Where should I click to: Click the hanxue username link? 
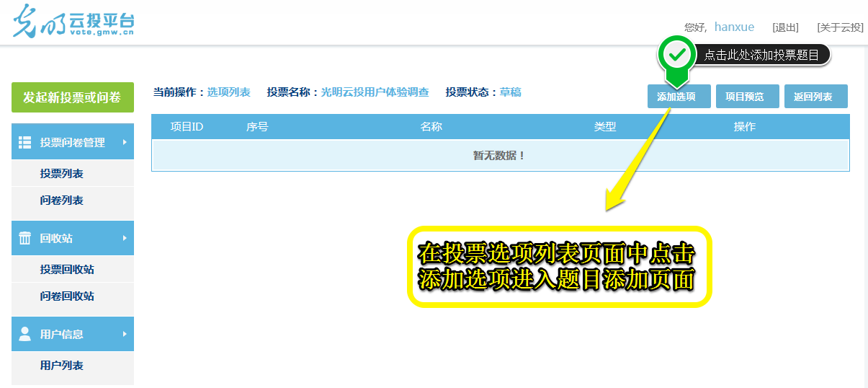734,27
